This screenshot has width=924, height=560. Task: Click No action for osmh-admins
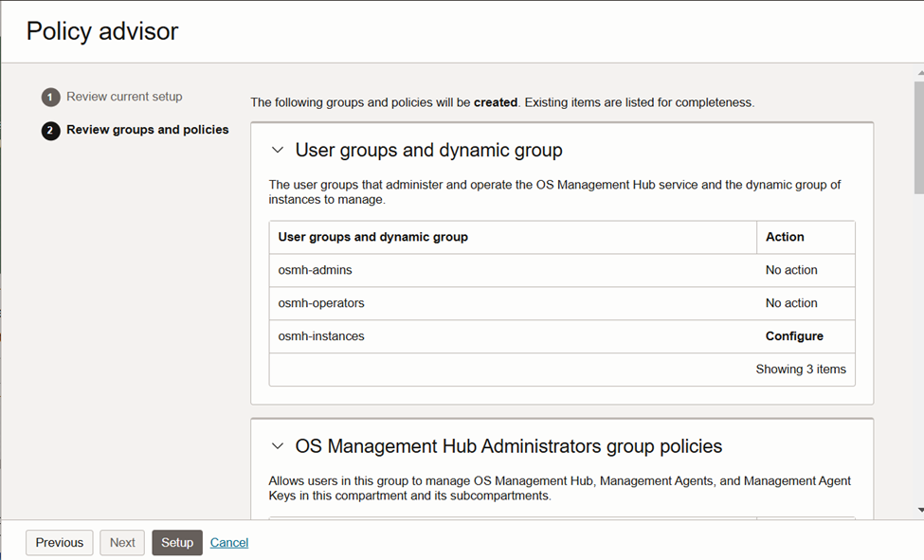pyautogui.click(x=791, y=270)
